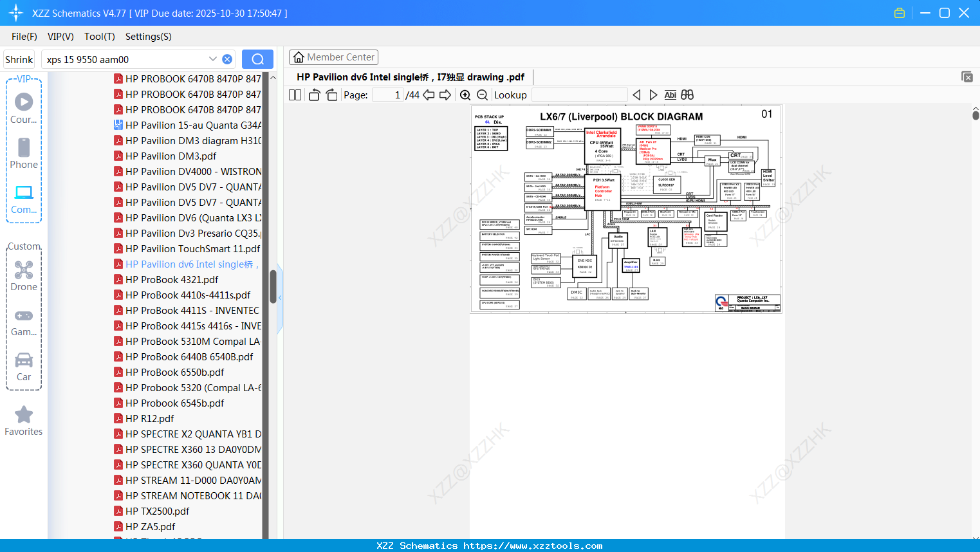Open HP Pavilion DV4000 - WISTRON file
980x552 pixels.
tap(187, 172)
